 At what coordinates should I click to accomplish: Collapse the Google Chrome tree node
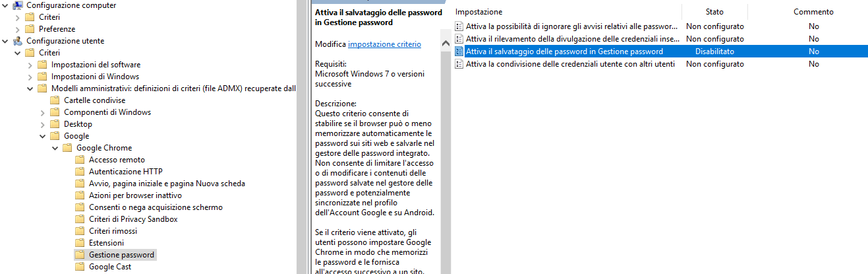pyautogui.click(x=55, y=148)
